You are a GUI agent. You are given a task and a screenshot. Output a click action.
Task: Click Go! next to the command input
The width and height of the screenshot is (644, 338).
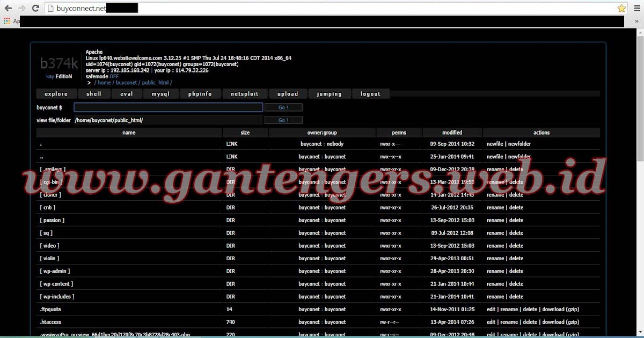(x=283, y=107)
